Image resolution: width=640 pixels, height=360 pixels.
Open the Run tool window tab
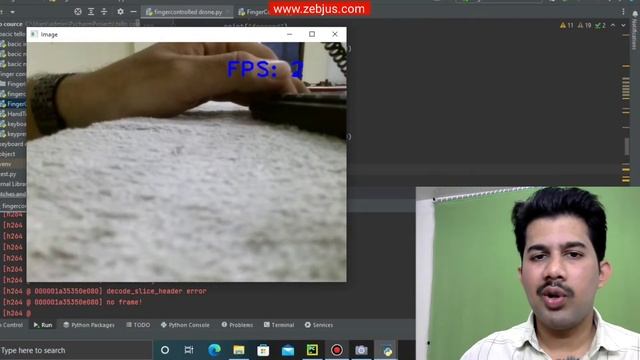[43, 325]
